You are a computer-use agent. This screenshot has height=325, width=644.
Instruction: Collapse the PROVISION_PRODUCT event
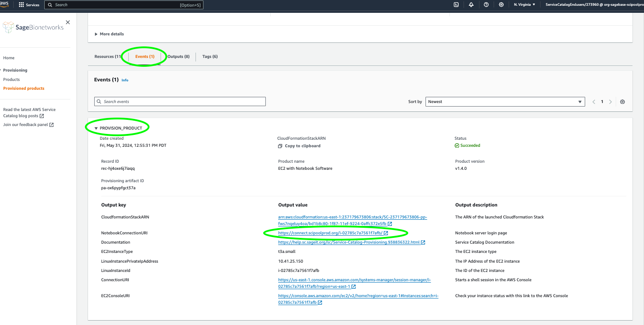[96, 128]
